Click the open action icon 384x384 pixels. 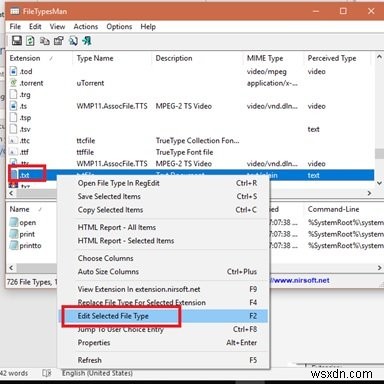(x=14, y=222)
